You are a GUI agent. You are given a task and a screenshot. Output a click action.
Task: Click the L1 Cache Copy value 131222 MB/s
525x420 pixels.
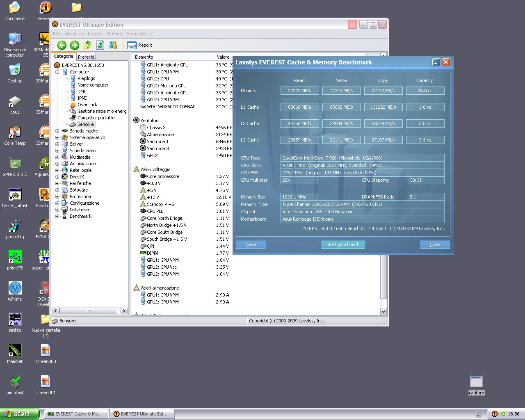[383, 107]
